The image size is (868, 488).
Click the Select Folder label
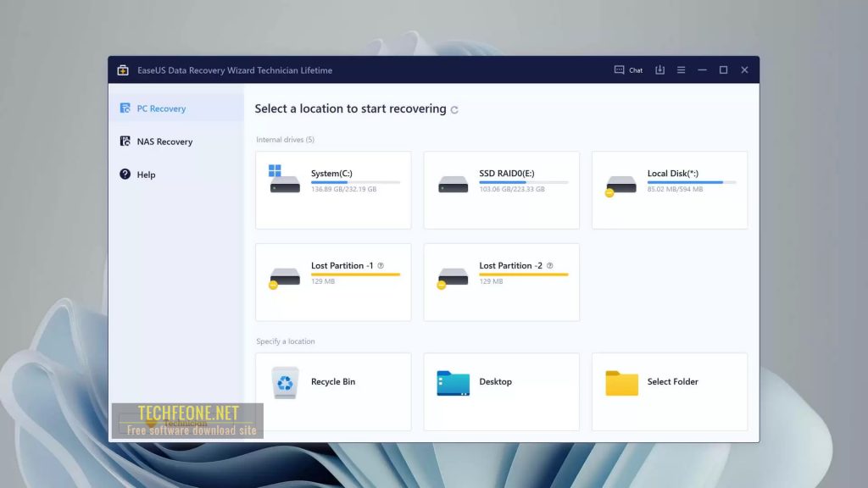coord(672,382)
